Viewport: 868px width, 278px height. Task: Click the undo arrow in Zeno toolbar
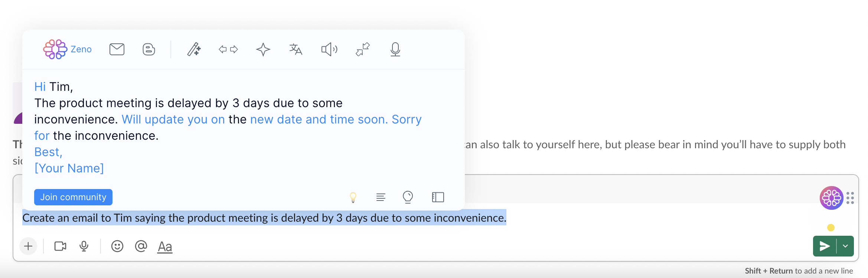(x=223, y=49)
